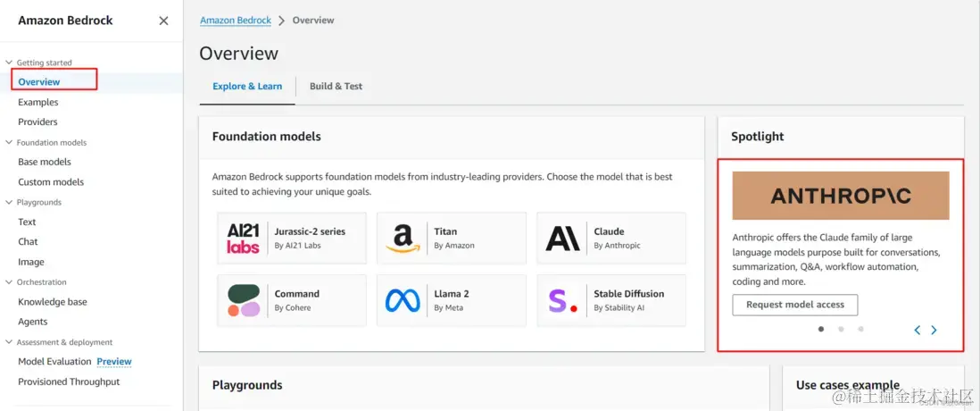The width and height of the screenshot is (980, 411).
Task: Collapse the Foundation models sidebar section
Action: 9,142
